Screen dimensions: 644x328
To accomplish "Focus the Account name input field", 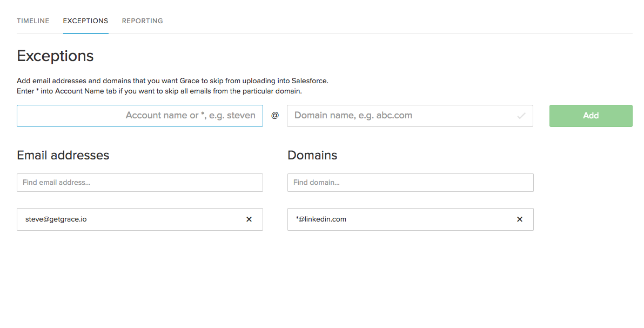I will tap(139, 116).
